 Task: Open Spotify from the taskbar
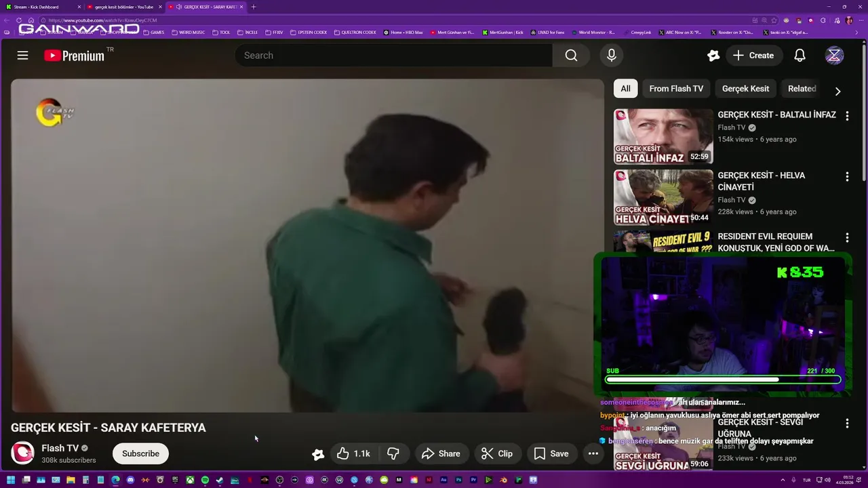(205, 480)
